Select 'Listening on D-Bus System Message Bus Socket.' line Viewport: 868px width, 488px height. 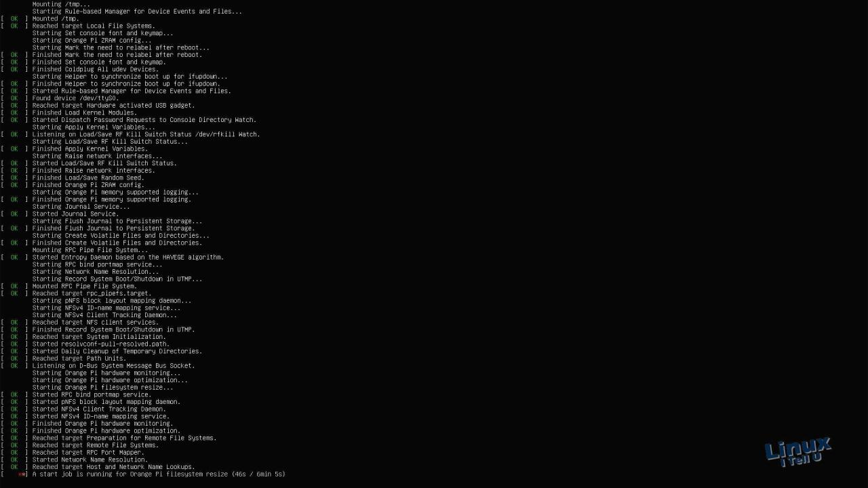click(x=113, y=366)
